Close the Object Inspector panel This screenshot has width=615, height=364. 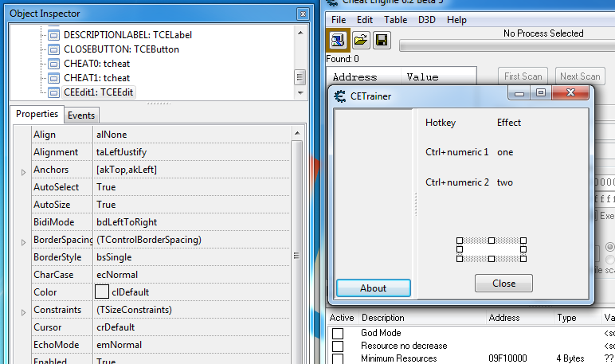point(302,14)
